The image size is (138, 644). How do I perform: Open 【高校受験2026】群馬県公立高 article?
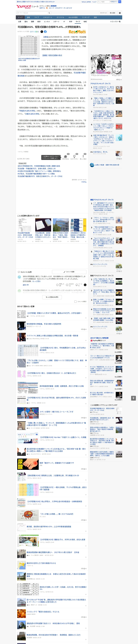click(53, 475)
